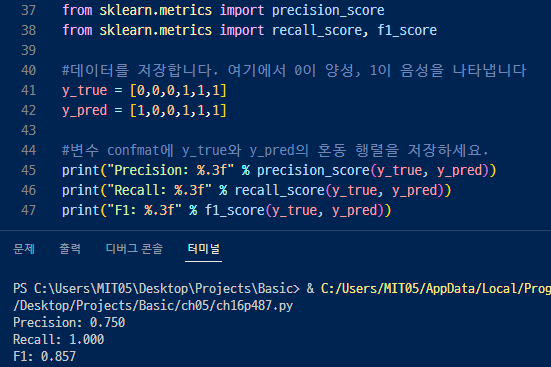Click line number 43 in gutter

coord(28,130)
